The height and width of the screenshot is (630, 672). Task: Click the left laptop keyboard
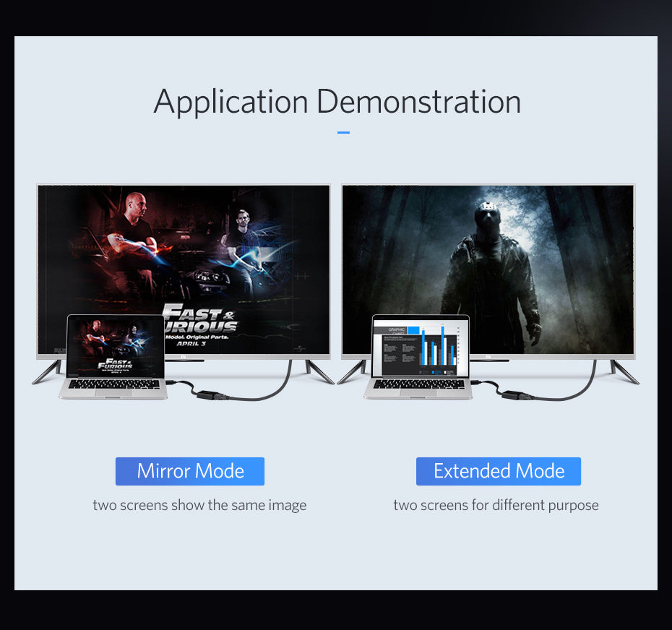116,384
